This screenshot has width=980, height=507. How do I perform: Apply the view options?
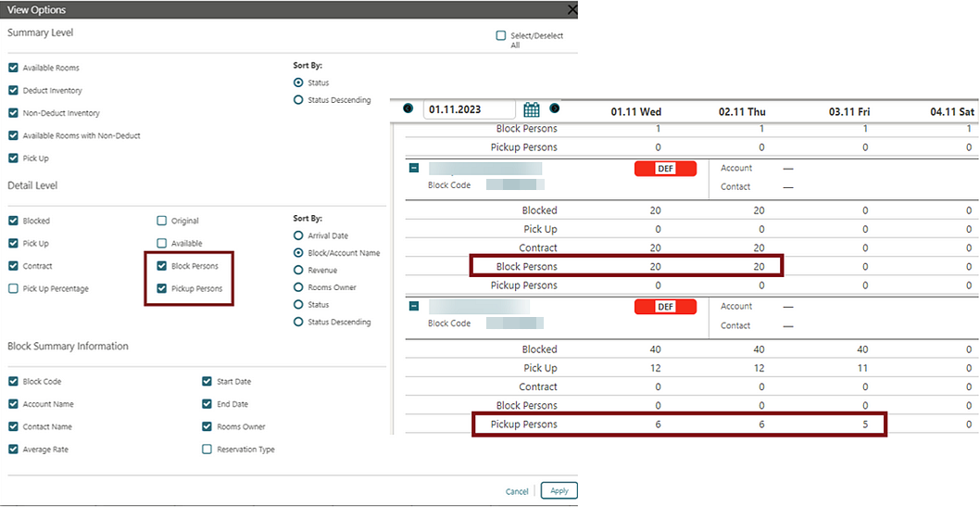click(x=559, y=490)
